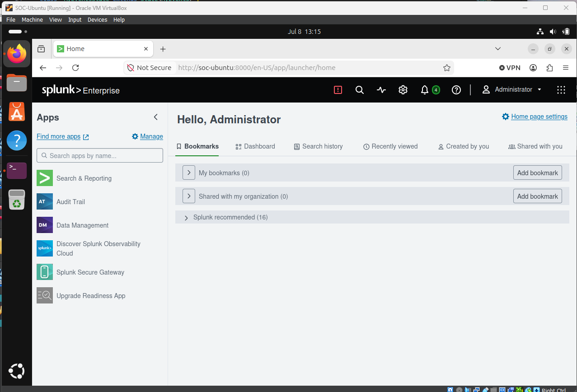This screenshot has height=392, width=577.
Task: Open the notifications bell with 4 messages
Action: 430,90
